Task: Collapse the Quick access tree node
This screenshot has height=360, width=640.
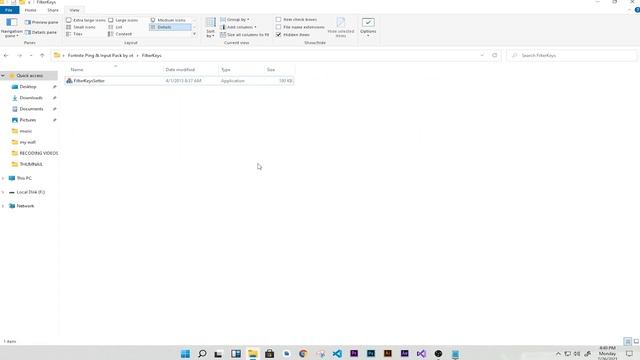Action: tap(3, 76)
